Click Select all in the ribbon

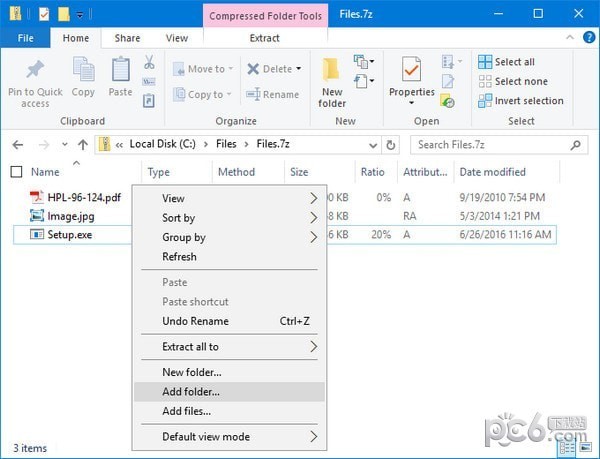tap(513, 62)
